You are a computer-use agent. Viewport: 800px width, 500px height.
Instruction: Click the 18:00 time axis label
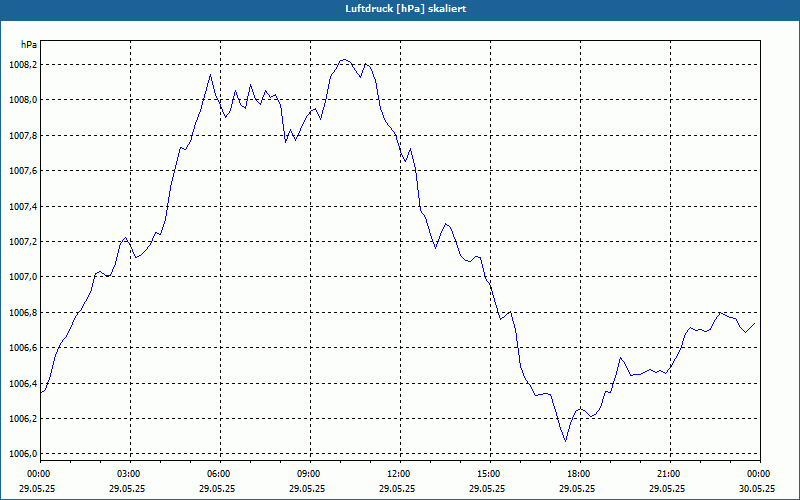click(x=581, y=474)
